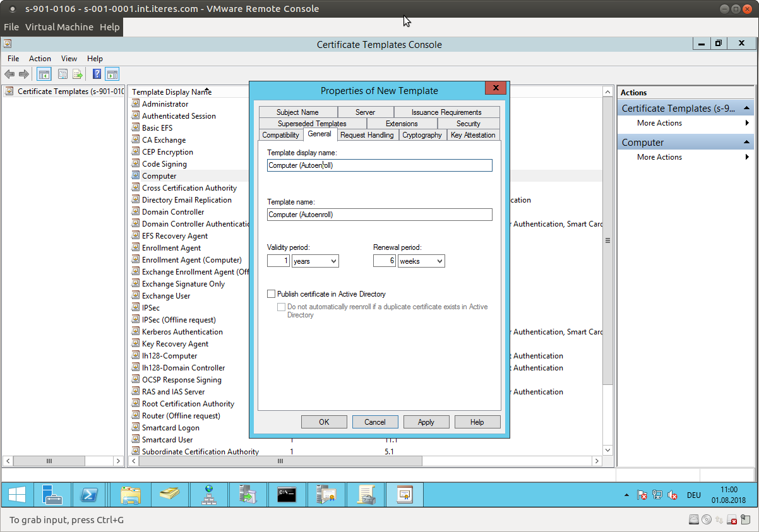Open File Explorer from the taskbar

pos(131,495)
